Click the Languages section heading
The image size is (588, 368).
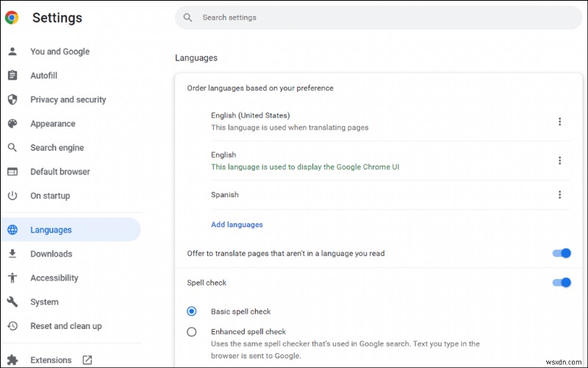(x=196, y=58)
